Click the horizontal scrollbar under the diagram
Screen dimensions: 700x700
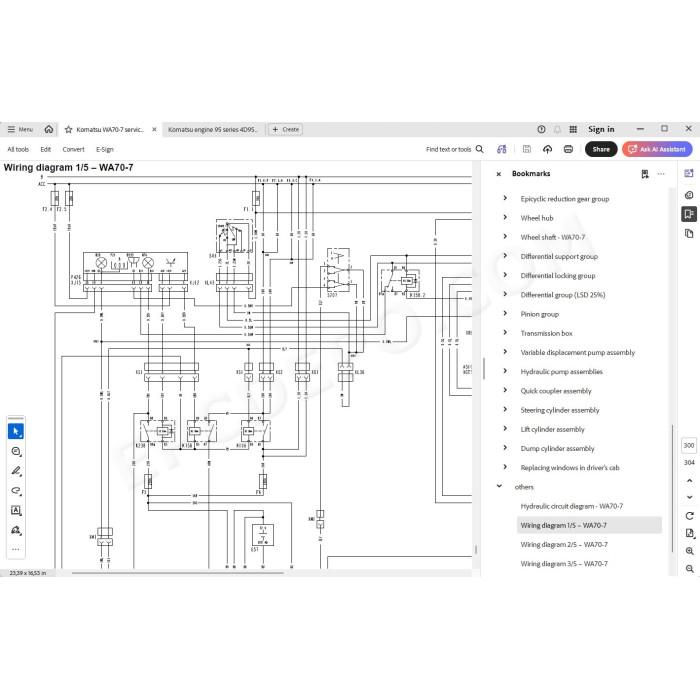coord(178,573)
